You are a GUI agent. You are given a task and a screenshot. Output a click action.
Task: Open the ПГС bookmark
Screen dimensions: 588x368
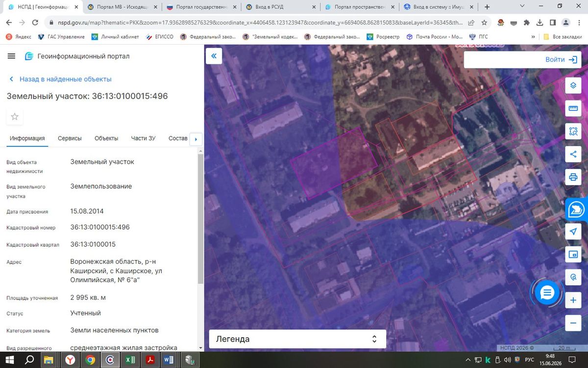(479, 37)
